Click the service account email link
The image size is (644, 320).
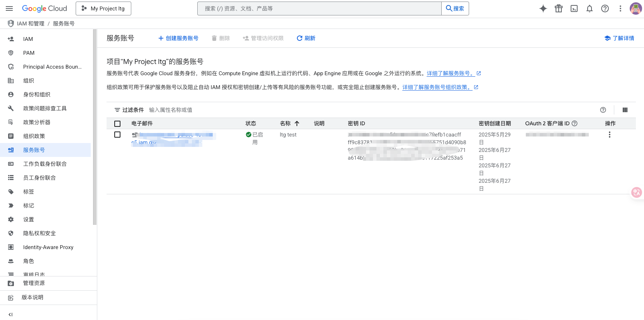coord(172,138)
